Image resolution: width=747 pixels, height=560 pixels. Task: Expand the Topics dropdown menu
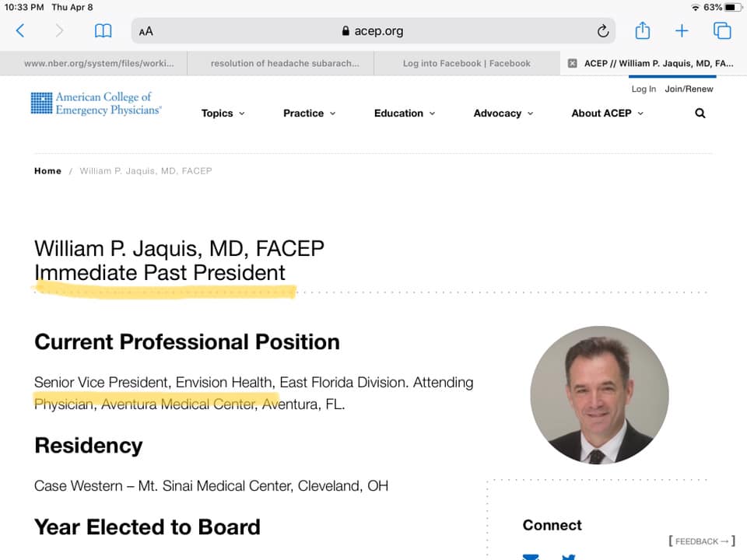pos(223,113)
